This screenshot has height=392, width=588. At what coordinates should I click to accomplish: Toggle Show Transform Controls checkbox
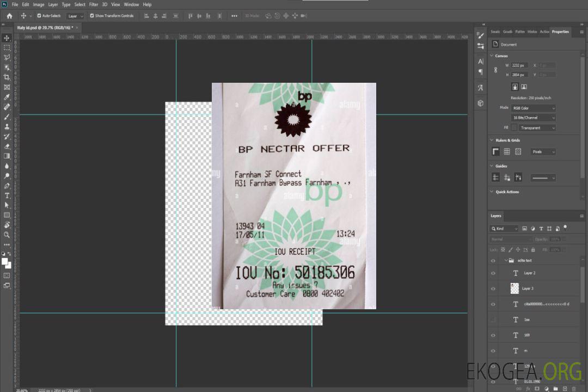(x=92, y=16)
